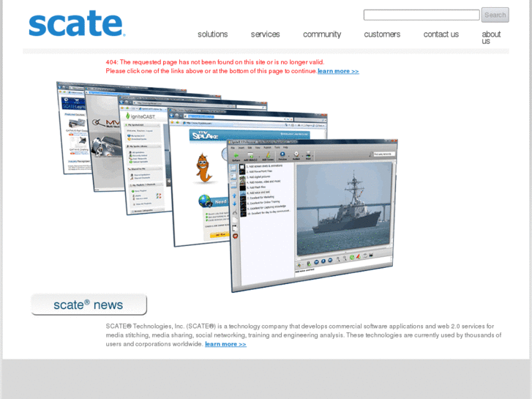Follow learn more link after company description
This screenshot has height=399, width=532.
pyautogui.click(x=225, y=344)
